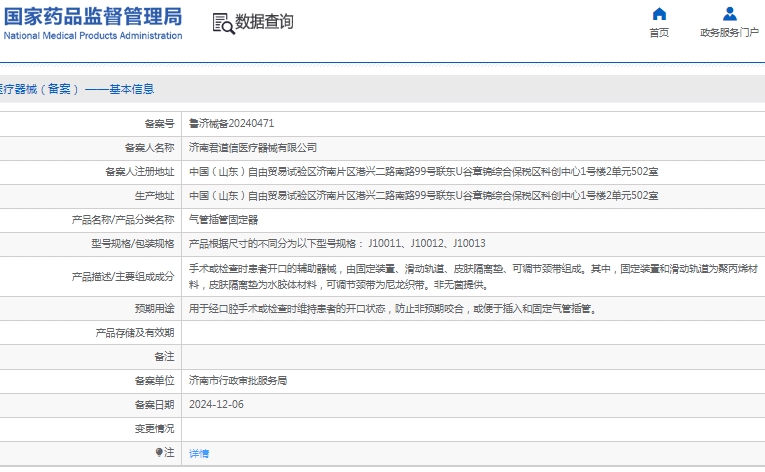Click the intended use text 用于经口腔手术

pos(393,308)
